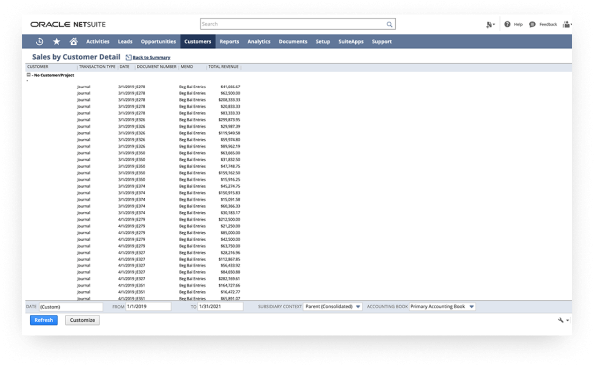The height and width of the screenshot is (366, 594).
Task: Click the Refresh button
Action: (x=44, y=320)
